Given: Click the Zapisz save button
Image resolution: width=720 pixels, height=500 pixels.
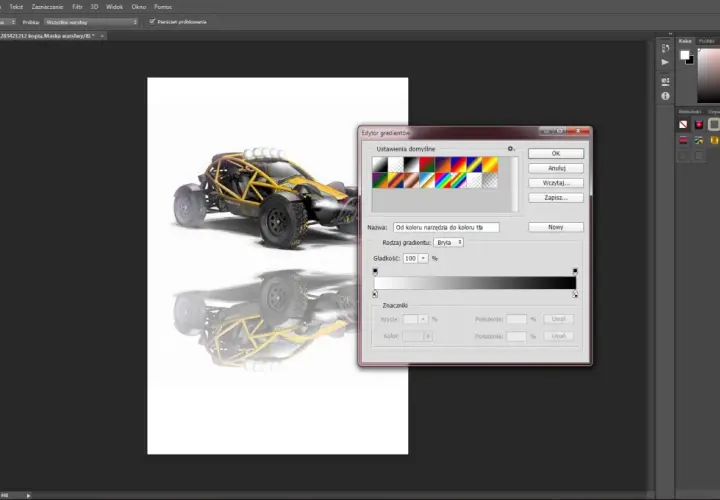Looking at the screenshot, I should (x=556, y=197).
